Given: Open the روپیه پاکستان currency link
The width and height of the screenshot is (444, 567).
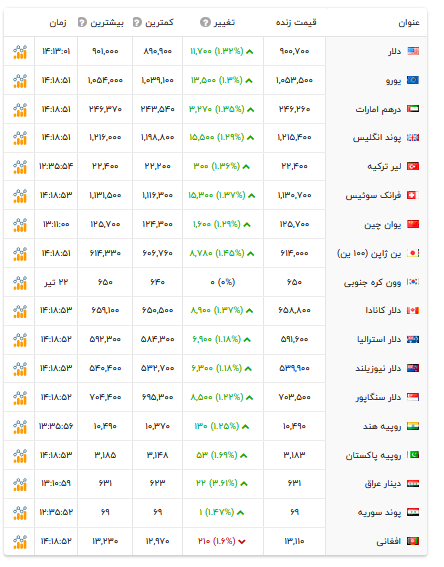Looking at the screenshot, I should pyautogui.click(x=373, y=456).
